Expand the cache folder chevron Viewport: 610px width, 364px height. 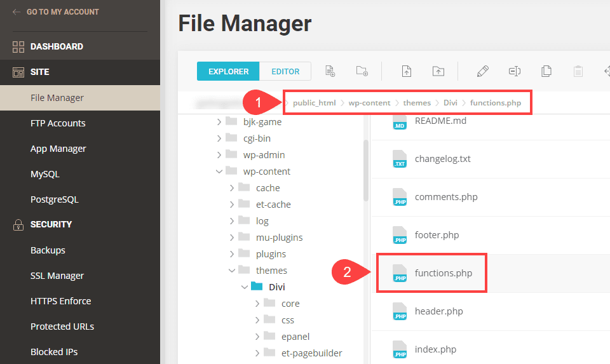(x=232, y=188)
